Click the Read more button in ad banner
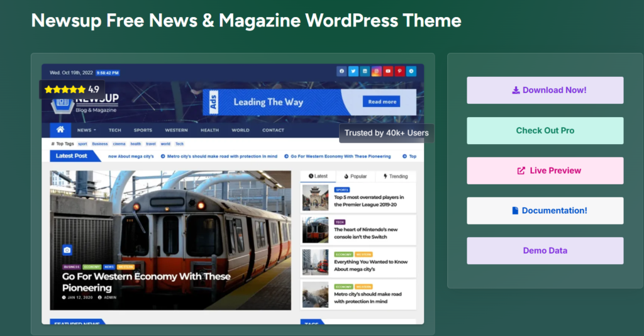The width and height of the screenshot is (644, 336). pos(382,102)
